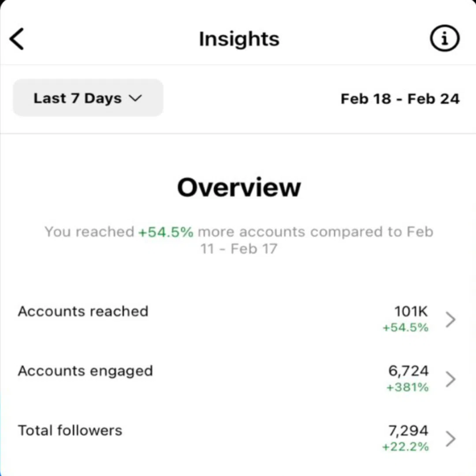The height and width of the screenshot is (476, 476).
Task: Open the info icon beside Insights
Action: point(444,39)
